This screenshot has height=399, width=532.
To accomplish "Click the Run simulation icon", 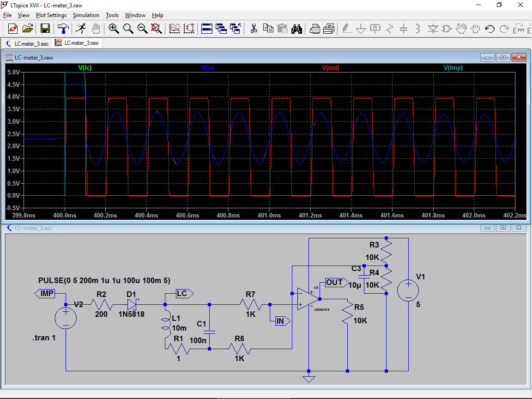I will tap(81, 29).
